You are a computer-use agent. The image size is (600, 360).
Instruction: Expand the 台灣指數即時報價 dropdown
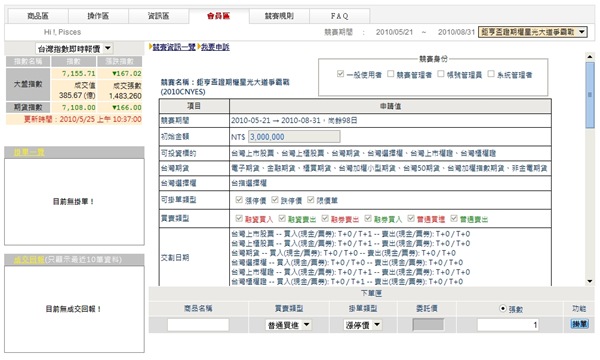[x=75, y=49]
